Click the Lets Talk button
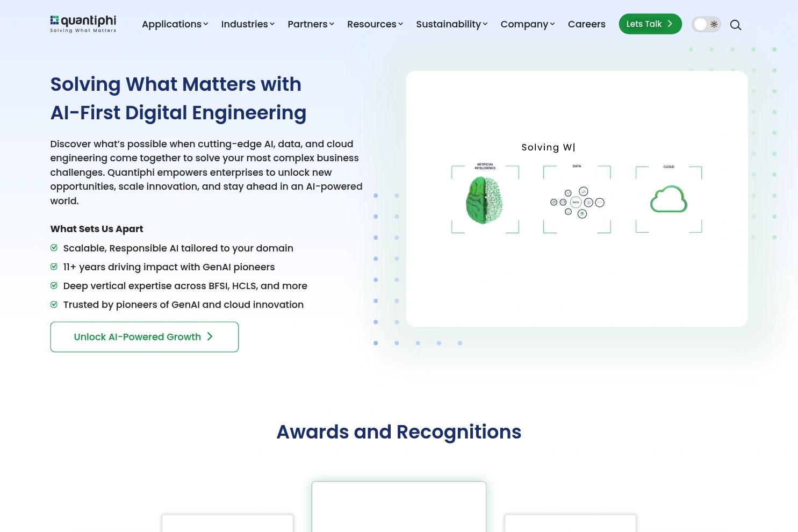 point(650,24)
